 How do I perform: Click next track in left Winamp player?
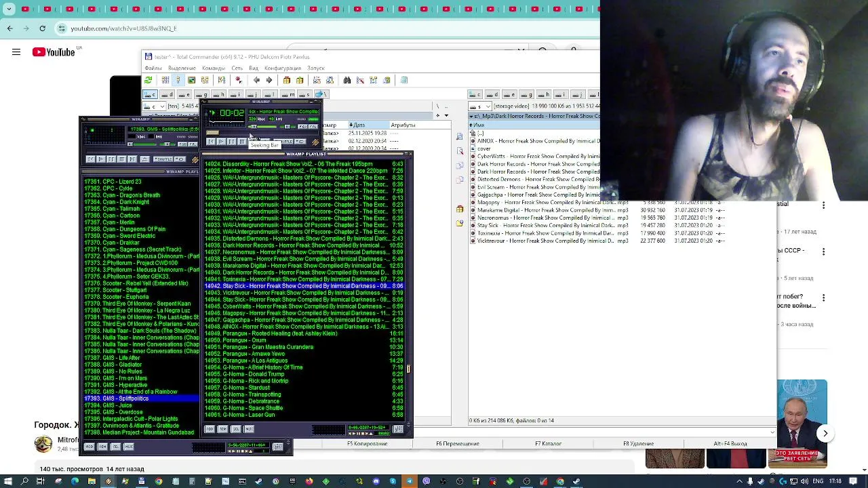[x=132, y=159]
